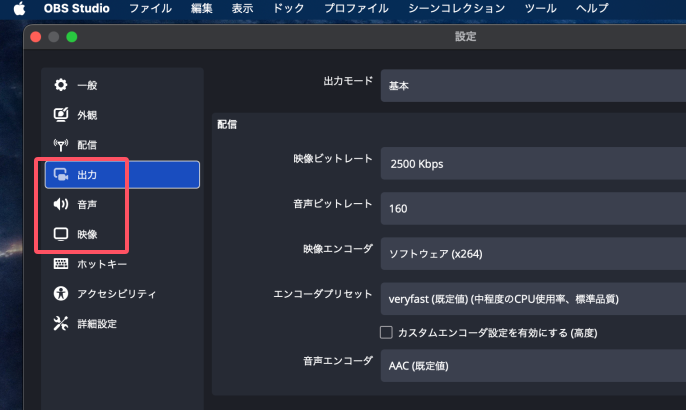The width and height of the screenshot is (686, 410).
Task: Close the 設定 window with red button
Action: (36, 37)
